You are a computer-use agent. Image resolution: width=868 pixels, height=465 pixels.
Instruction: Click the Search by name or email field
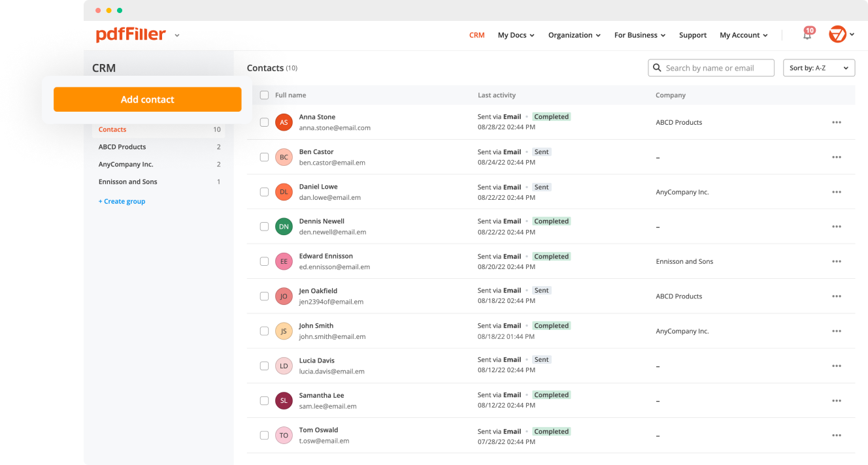[x=716, y=68]
